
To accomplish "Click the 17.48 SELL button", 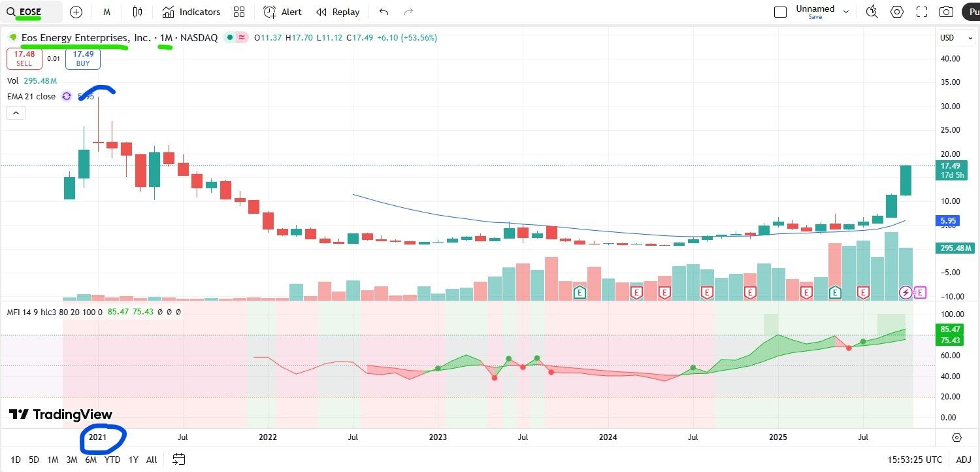I will [x=24, y=59].
